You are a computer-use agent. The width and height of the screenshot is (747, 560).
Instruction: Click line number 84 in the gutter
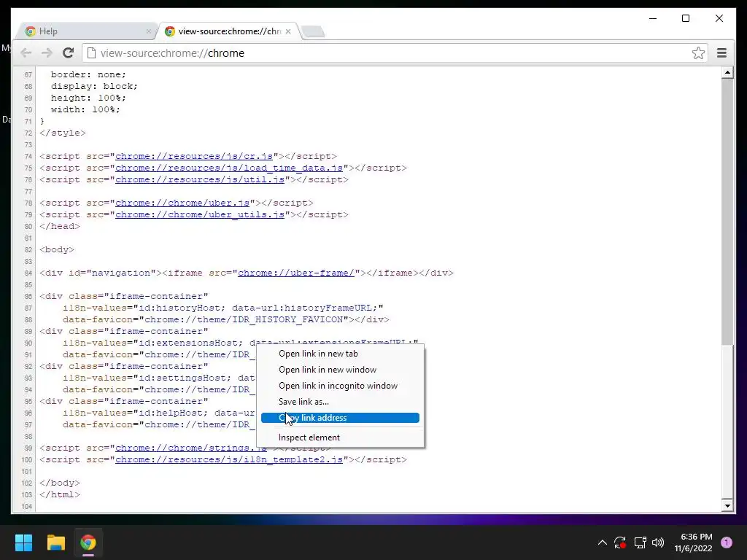[28, 273]
